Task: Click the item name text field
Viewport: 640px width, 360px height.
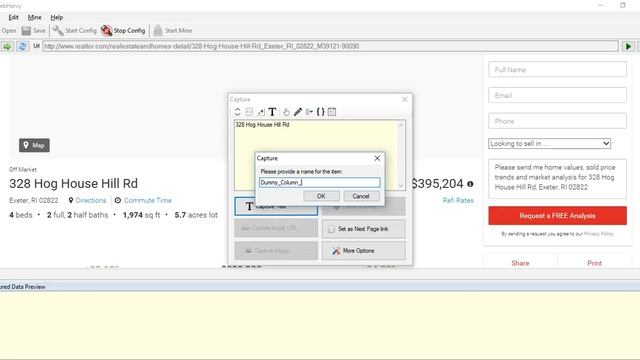Action: [320, 182]
